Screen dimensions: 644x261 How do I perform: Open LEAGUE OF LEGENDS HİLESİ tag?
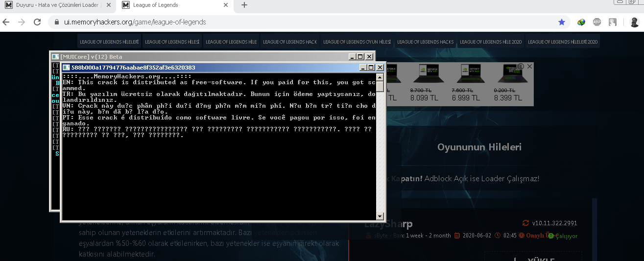tap(172, 42)
